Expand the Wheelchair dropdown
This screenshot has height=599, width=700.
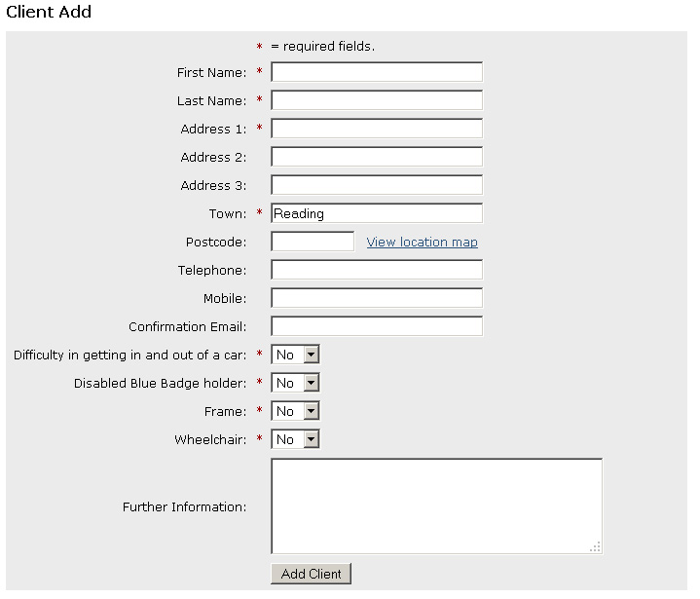[x=295, y=439]
